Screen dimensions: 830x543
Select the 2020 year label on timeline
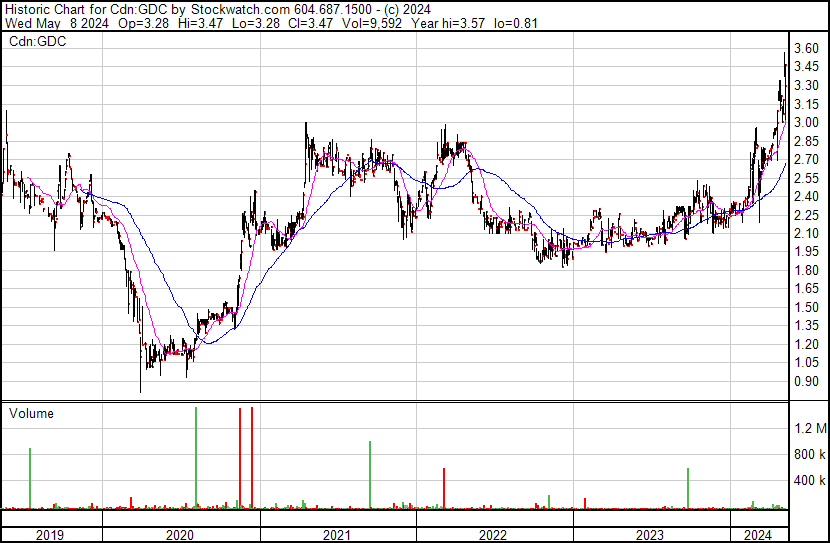tap(179, 535)
